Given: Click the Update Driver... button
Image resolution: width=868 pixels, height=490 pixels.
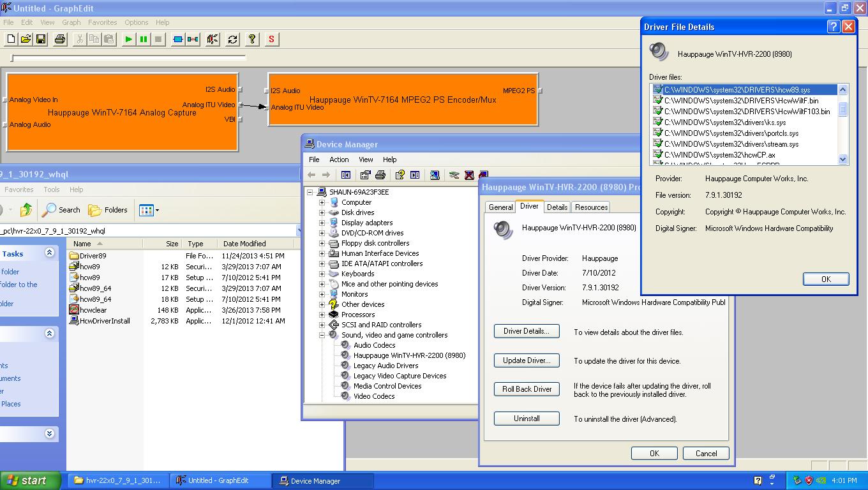Looking at the screenshot, I should tap(527, 360).
